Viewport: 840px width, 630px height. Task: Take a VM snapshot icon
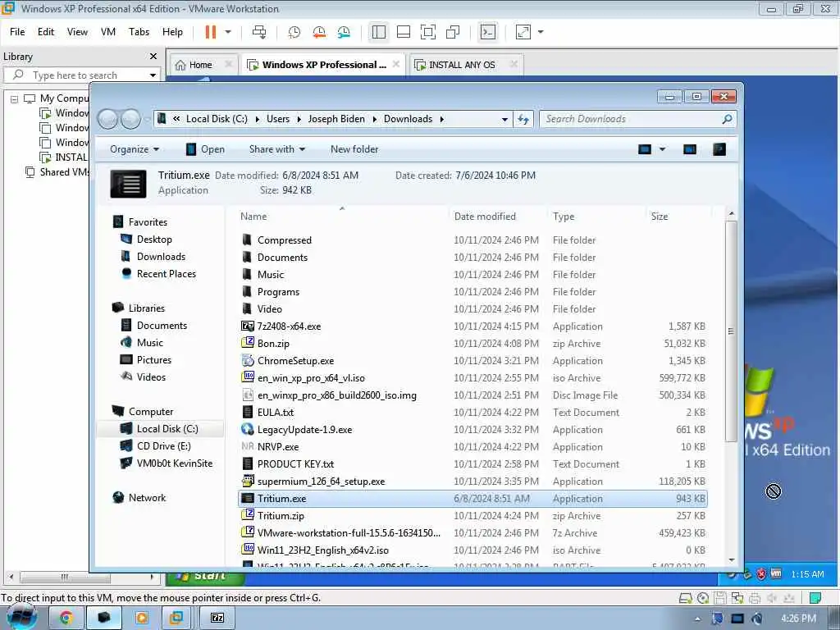click(294, 32)
